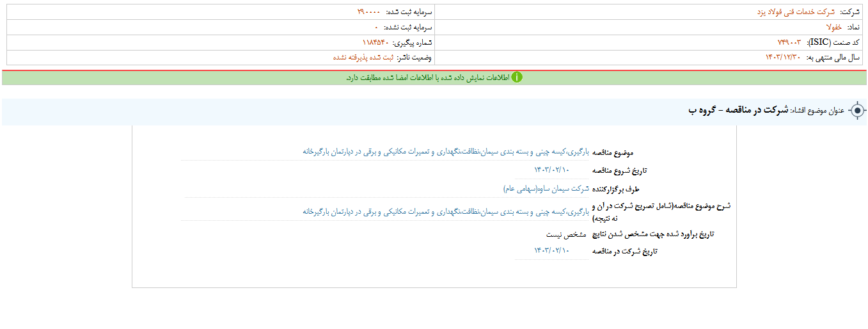Click the 'سرمایه ثبت شده:' label

tap(408, 12)
